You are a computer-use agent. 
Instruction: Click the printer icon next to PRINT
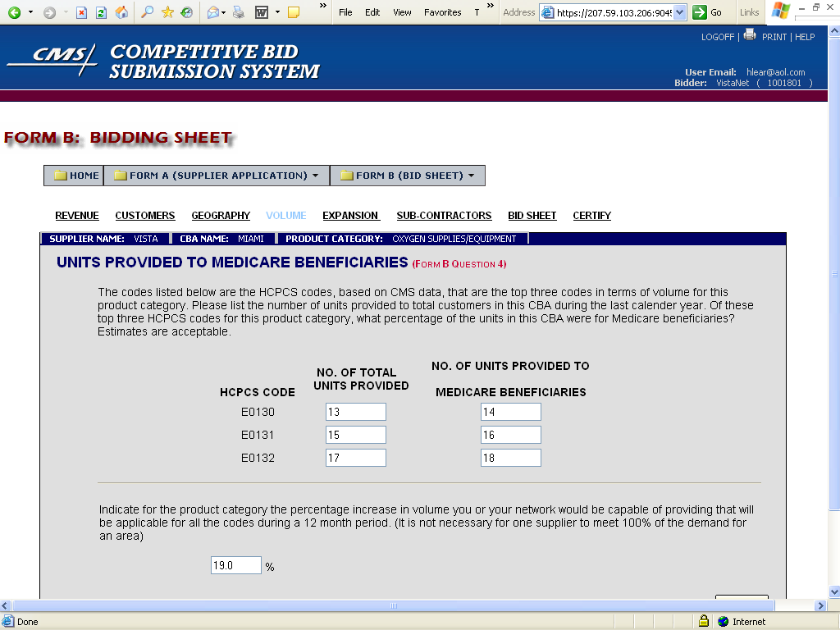click(x=750, y=35)
